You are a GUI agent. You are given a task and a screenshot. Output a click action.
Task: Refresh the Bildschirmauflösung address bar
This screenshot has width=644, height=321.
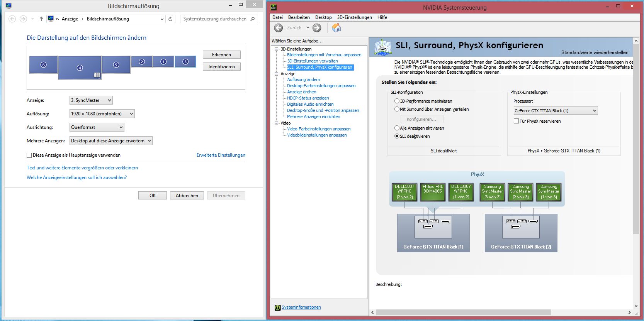pos(170,19)
